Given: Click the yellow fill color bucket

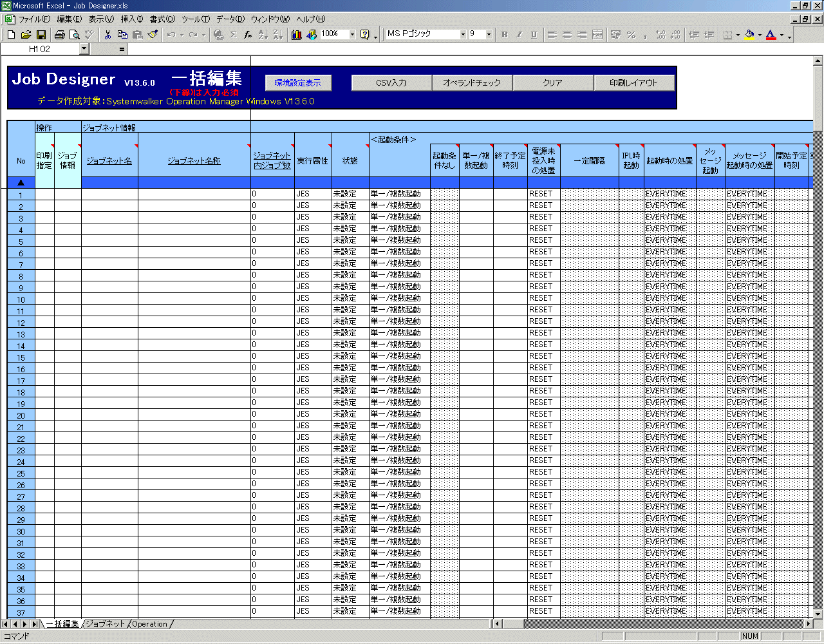Looking at the screenshot, I should 749,35.
